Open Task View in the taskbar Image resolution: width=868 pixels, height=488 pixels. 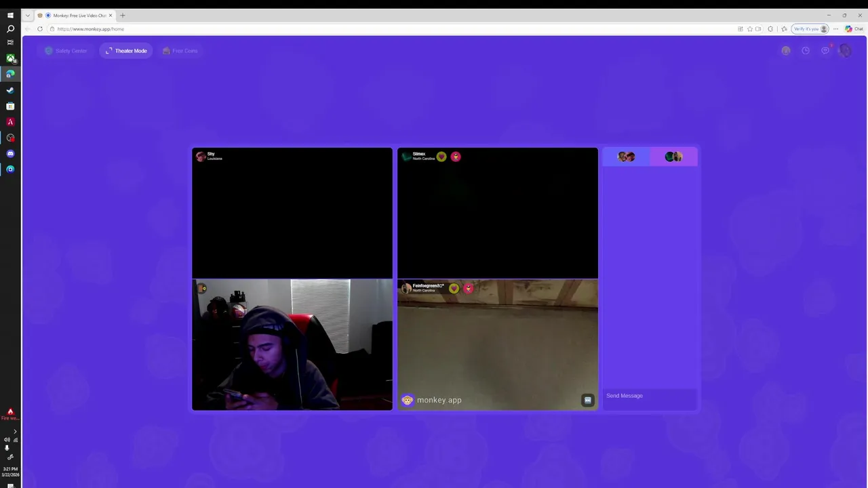(x=10, y=43)
